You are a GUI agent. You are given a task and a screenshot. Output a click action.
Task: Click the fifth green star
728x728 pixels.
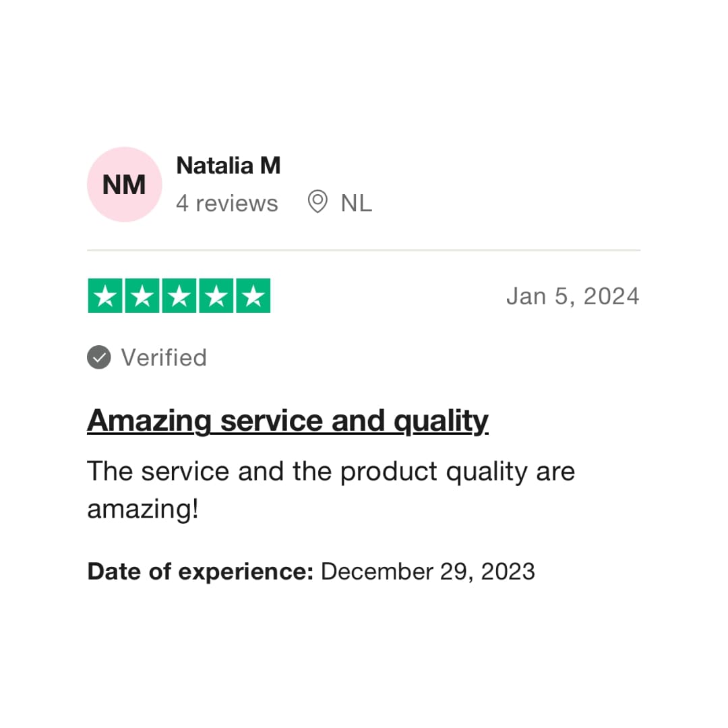coord(253,296)
